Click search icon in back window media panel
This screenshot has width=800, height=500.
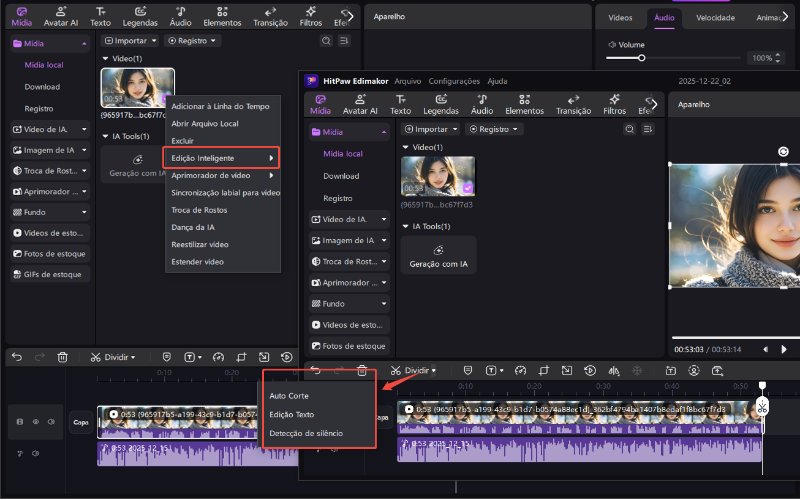(326, 41)
